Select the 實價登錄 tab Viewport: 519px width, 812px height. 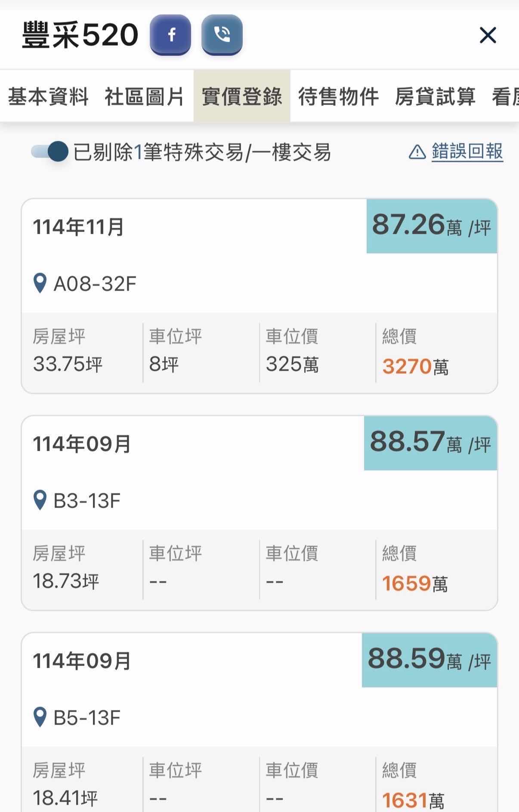(242, 96)
